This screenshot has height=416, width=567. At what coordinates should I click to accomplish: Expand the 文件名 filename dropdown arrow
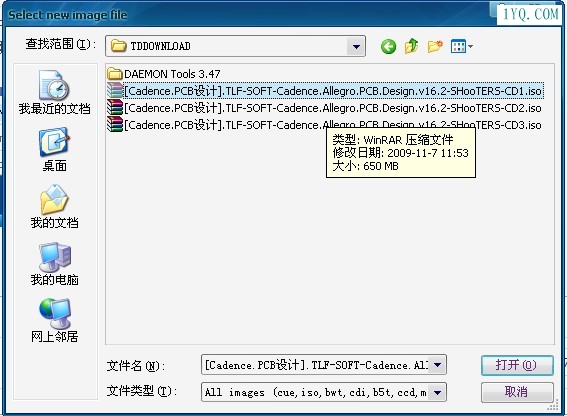click(437, 365)
